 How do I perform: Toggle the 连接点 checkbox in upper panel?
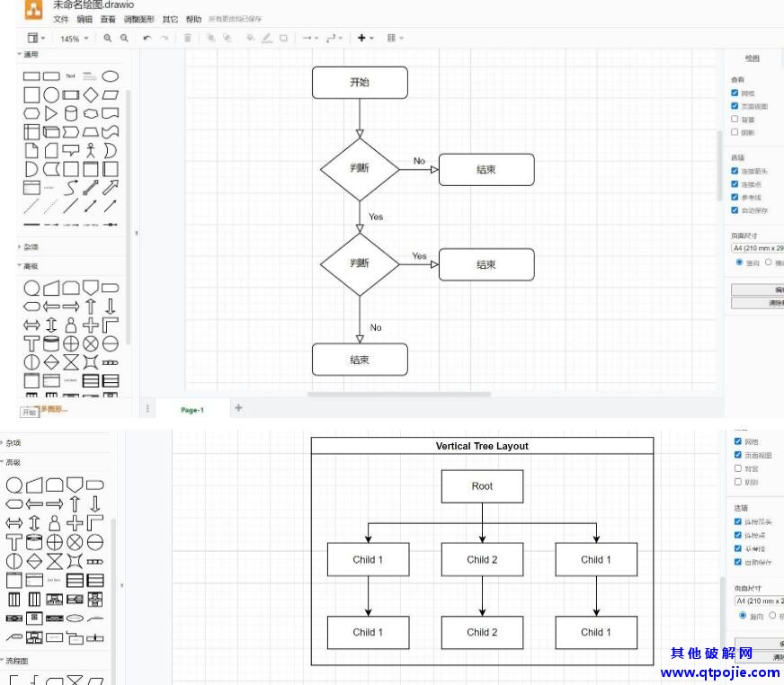(735, 184)
